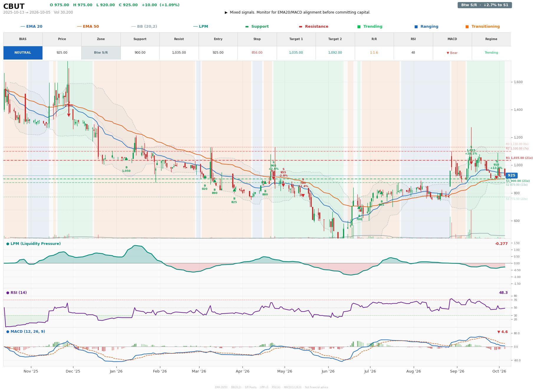Click the B 1,050 buy signal marker
The image size is (536, 392).
coord(126,159)
